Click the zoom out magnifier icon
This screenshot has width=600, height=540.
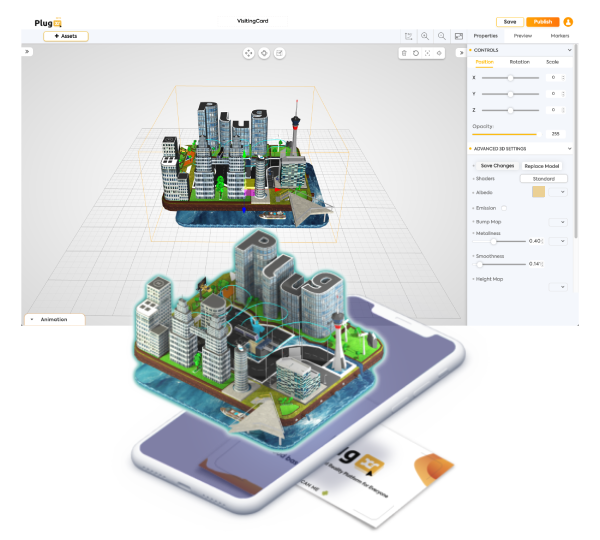tap(442, 36)
